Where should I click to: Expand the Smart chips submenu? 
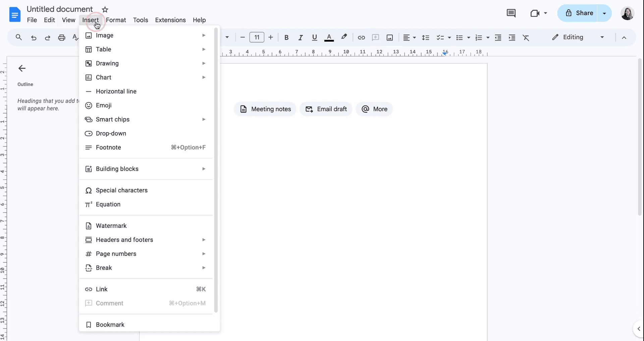(x=113, y=119)
